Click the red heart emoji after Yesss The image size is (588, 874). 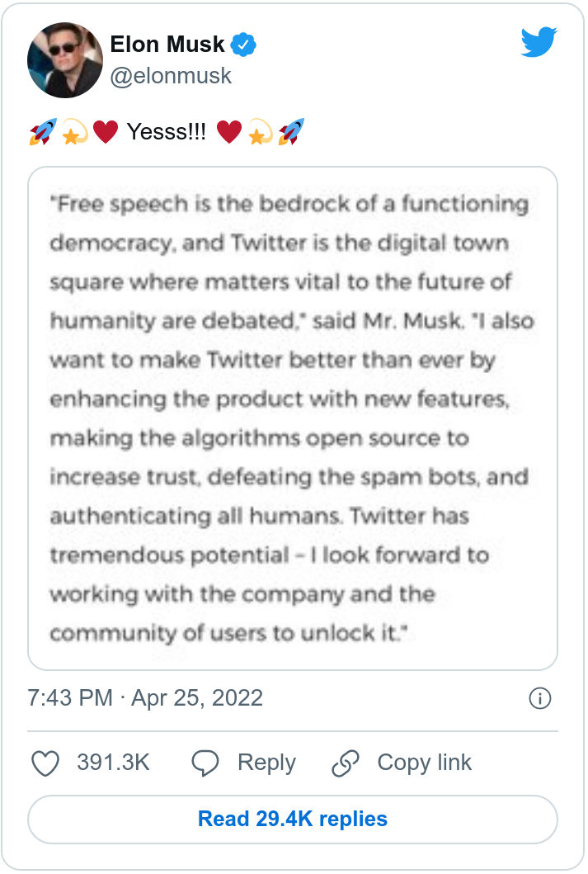(x=228, y=131)
